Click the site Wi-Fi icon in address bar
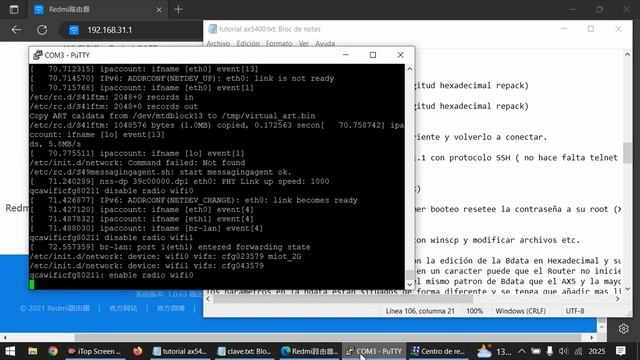The width and height of the screenshot is (640, 360). pyautogui.click(x=74, y=30)
